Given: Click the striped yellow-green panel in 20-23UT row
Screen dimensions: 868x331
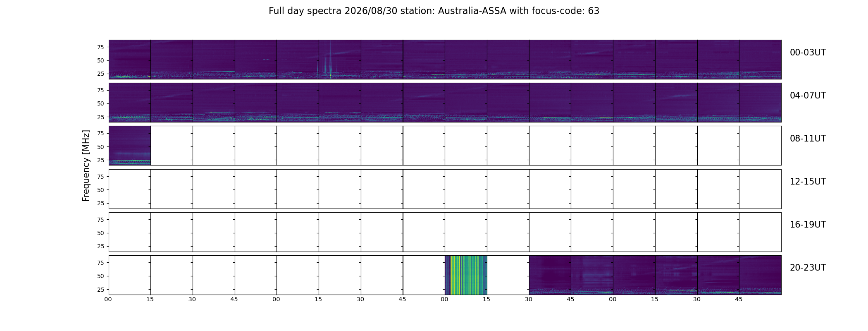Looking at the screenshot, I should point(466,275).
